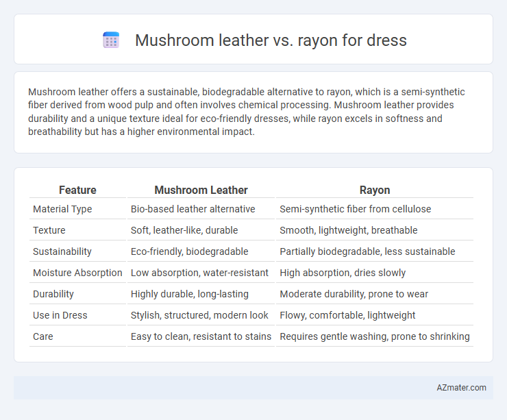Click 'Easy to clean, resistant to stains' cell
The height and width of the screenshot is (420, 507).
point(201,336)
